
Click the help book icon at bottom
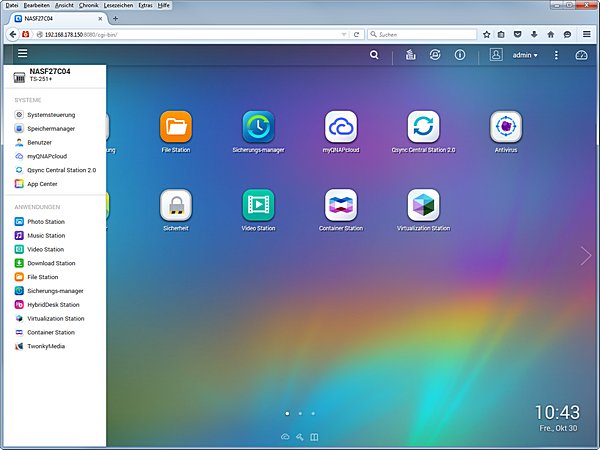314,437
